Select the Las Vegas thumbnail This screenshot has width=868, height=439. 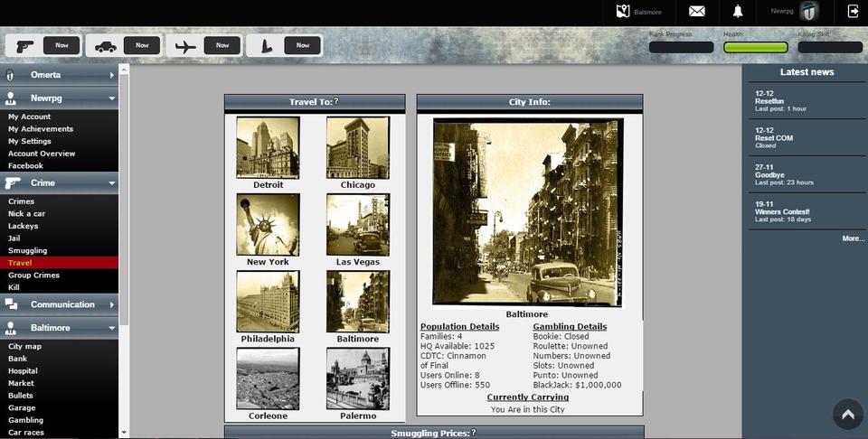click(358, 224)
